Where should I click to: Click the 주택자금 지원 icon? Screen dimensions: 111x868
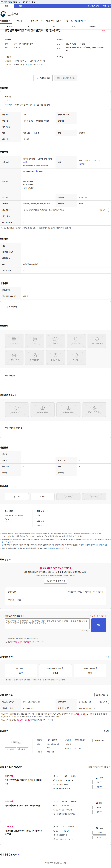(14, 357)
